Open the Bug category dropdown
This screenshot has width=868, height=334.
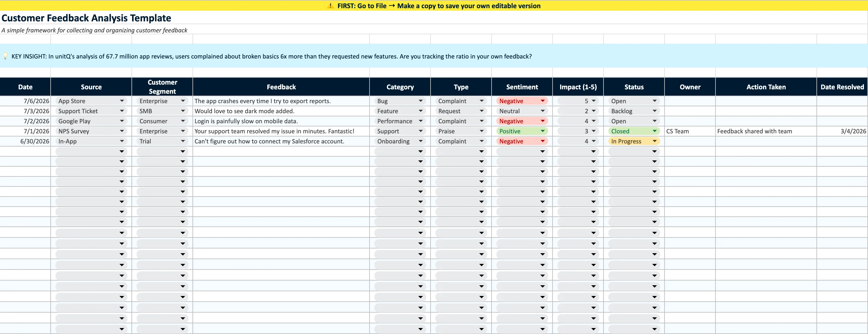[400, 101]
